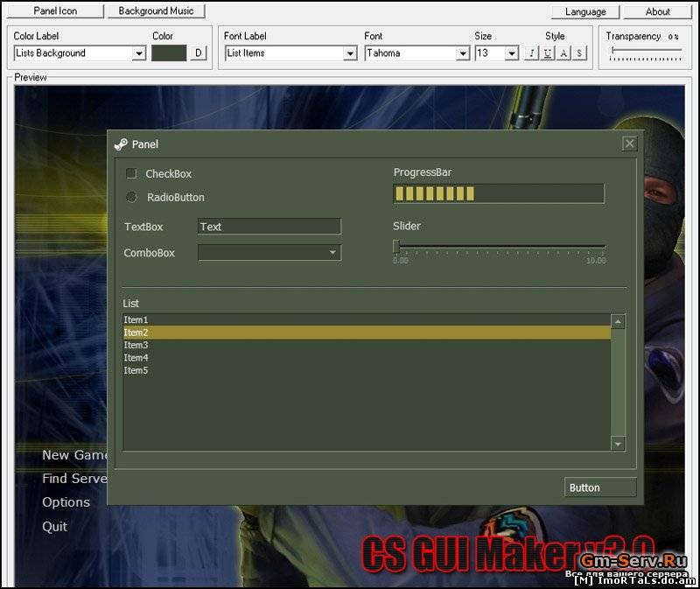Open the font Size dropdown
700x589 pixels.
[x=512, y=53]
